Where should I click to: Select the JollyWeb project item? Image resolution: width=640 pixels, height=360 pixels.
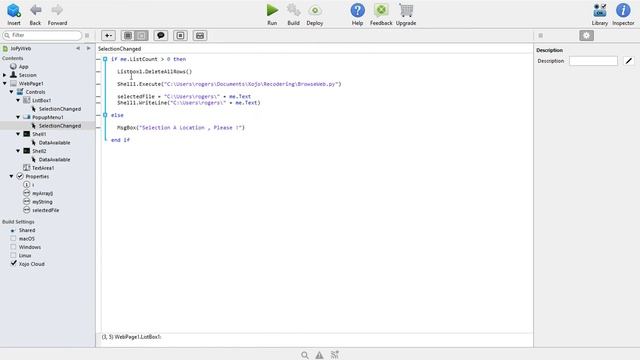(x=20, y=48)
